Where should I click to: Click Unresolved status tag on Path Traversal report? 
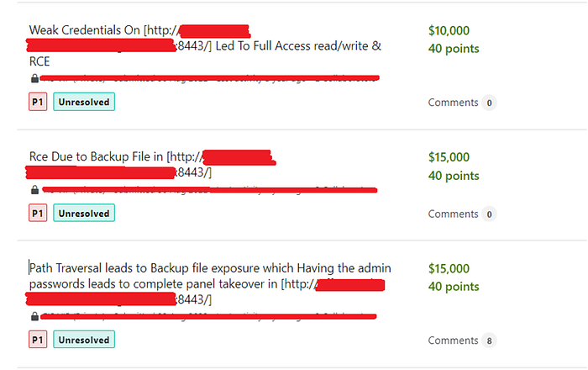(x=84, y=341)
